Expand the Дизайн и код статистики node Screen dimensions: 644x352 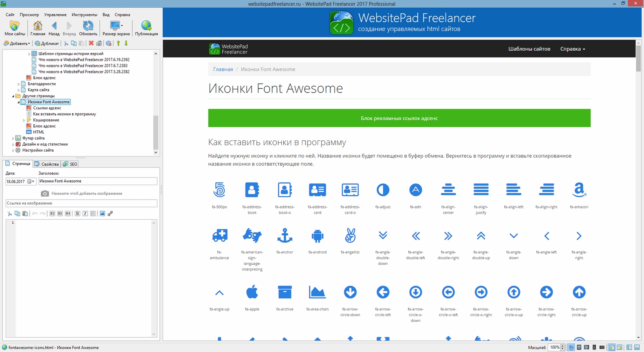pos(13,144)
